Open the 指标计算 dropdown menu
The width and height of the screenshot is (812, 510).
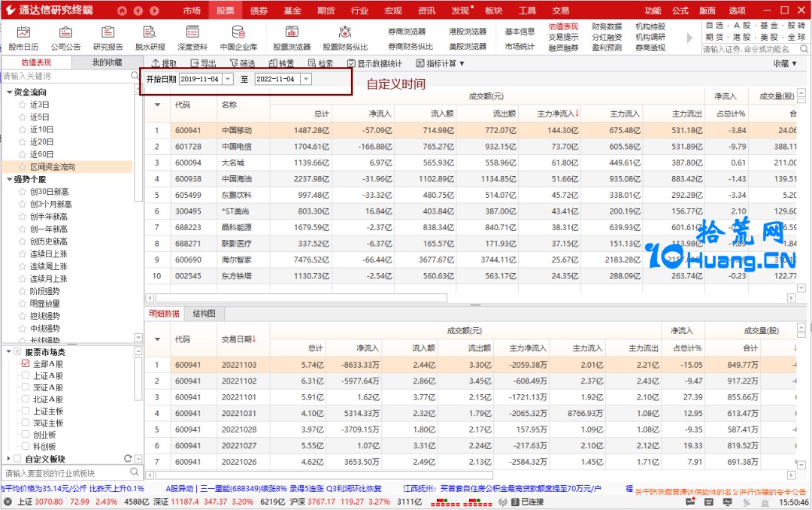coord(440,63)
